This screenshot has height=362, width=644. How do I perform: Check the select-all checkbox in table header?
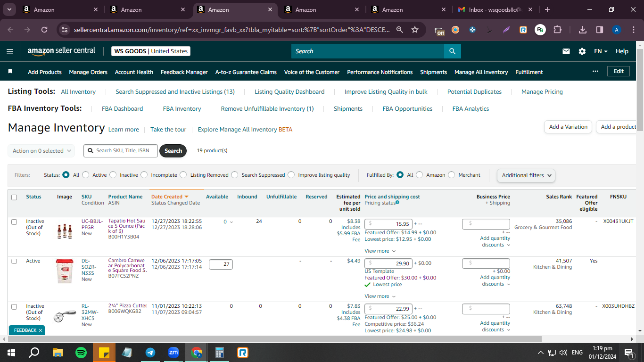click(x=14, y=197)
